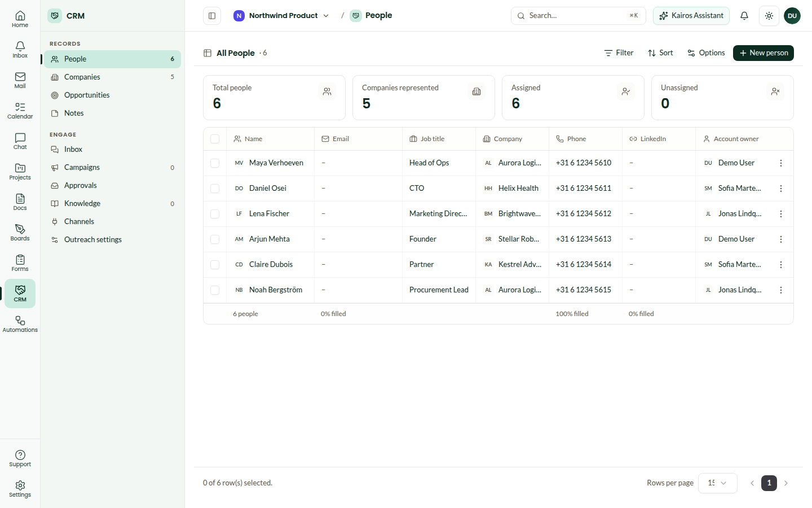The image size is (812, 508).
Task: Check the Arjun Mehta row checkbox
Action: tap(215, 239)
